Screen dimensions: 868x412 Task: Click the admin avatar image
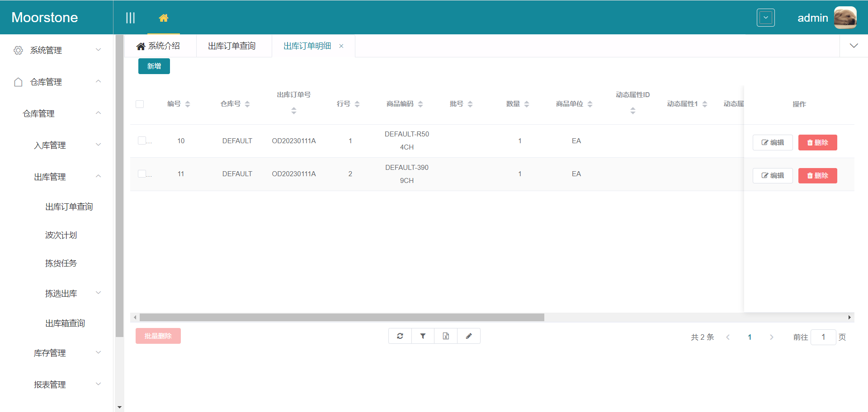click(x=845, y=18)
